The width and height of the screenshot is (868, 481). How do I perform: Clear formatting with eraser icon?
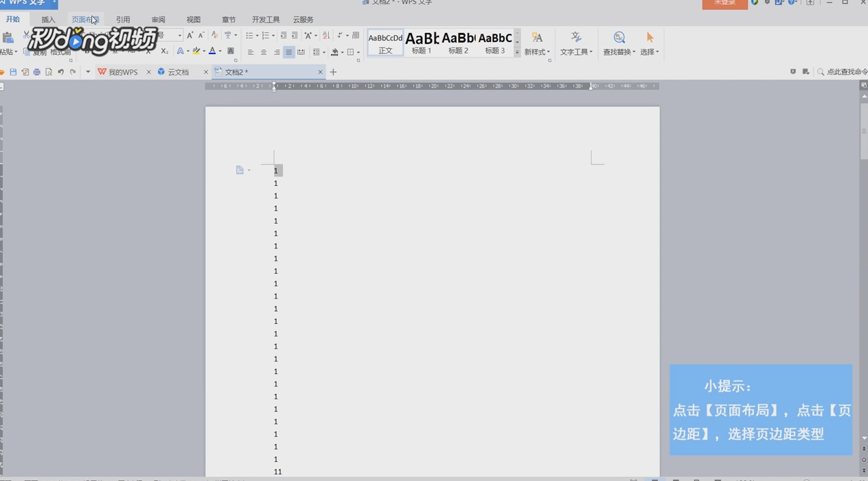214,35
